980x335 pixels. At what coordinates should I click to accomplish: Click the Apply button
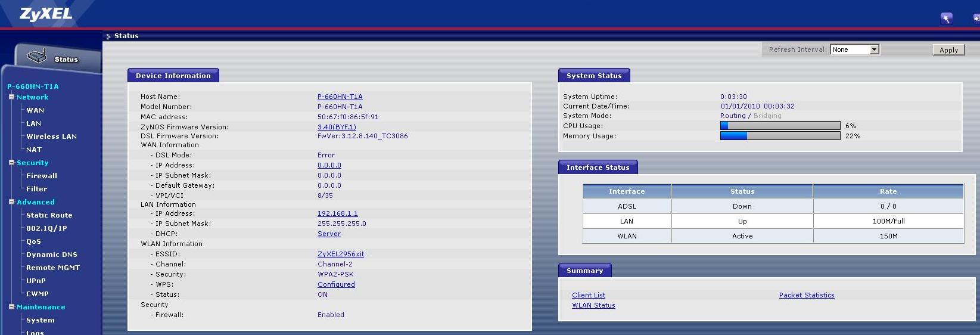tap(948, 50)
